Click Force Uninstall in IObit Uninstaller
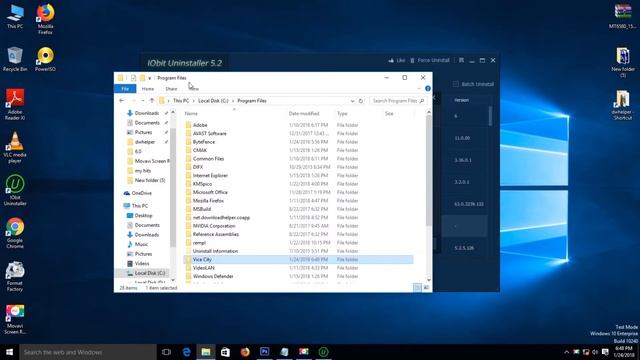 429,60
